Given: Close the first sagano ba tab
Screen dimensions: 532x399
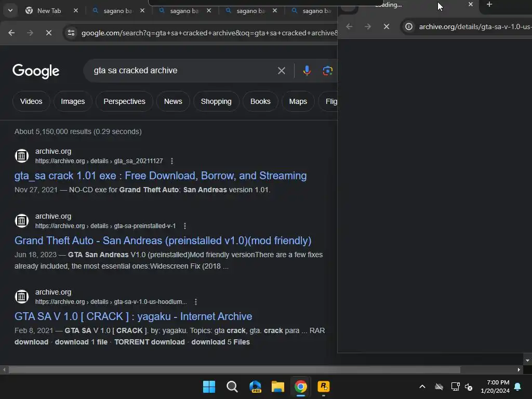Looking at the screenshot, I should [x=142, y=11].
